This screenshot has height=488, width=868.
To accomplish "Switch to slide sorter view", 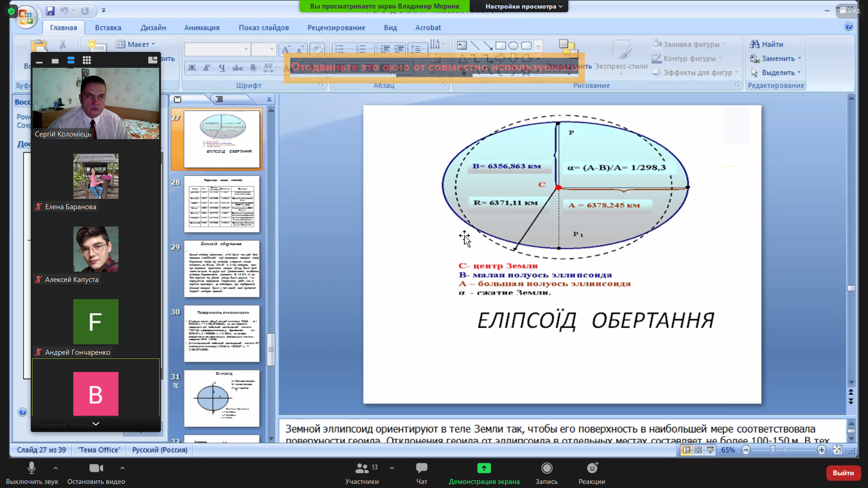I will [x=698, y=450].
